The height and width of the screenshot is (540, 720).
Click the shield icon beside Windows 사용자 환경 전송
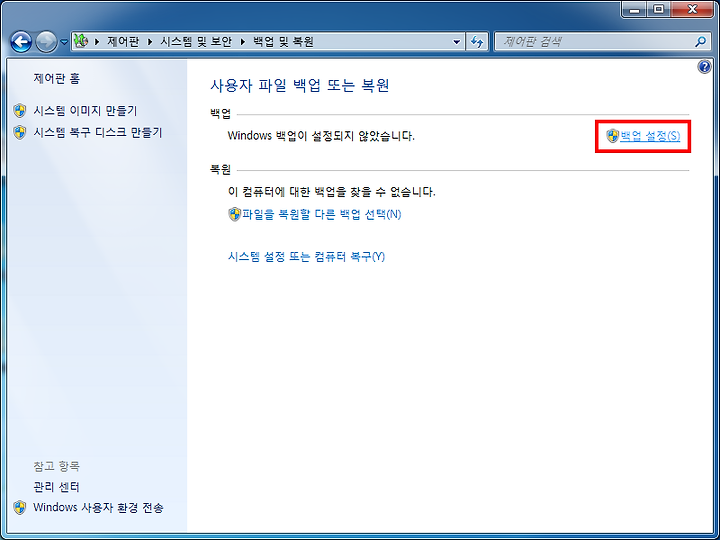pos(20,508)
